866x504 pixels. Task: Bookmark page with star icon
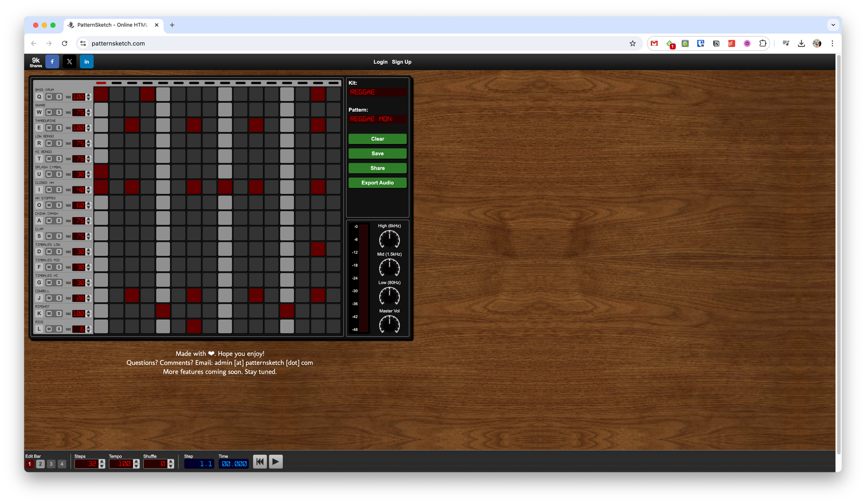click(633, 43)
